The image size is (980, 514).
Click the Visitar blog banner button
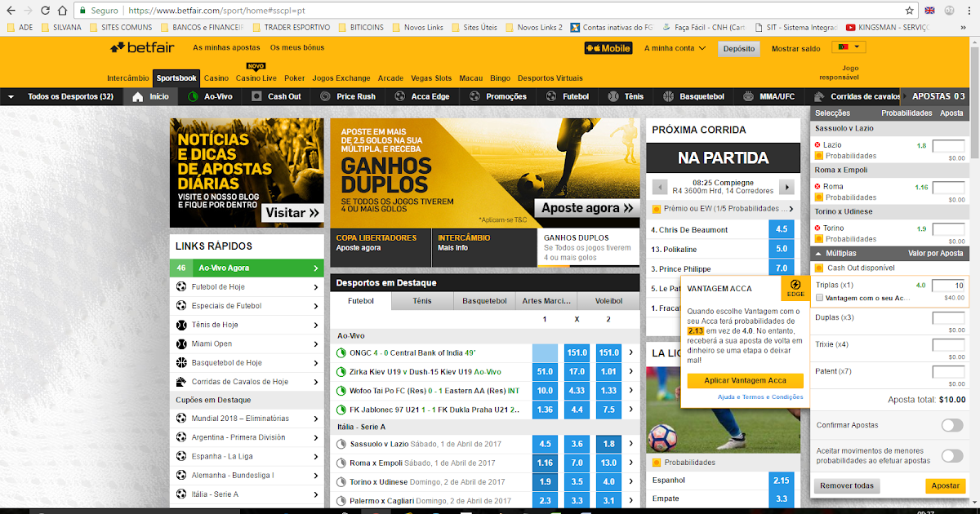pos(292,213)
